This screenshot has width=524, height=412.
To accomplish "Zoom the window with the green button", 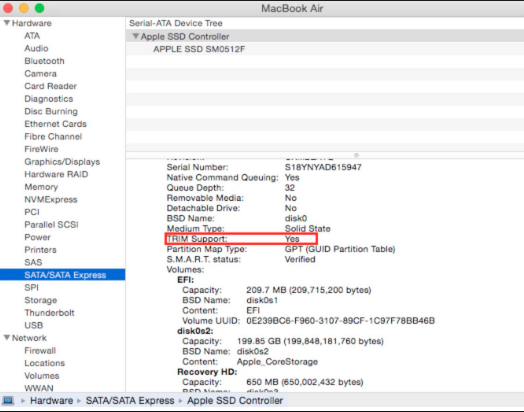I will [39, 8].
